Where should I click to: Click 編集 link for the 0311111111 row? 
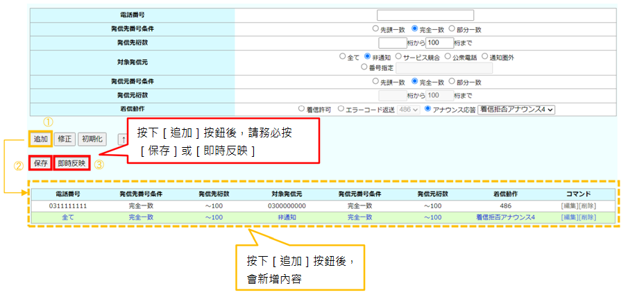570,206
